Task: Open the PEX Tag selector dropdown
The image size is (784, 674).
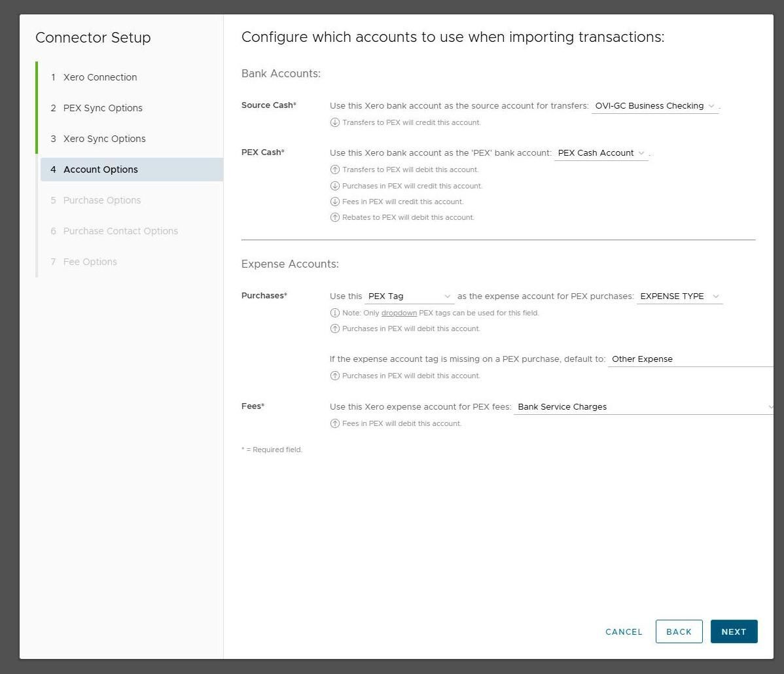Action: (409, 296)
